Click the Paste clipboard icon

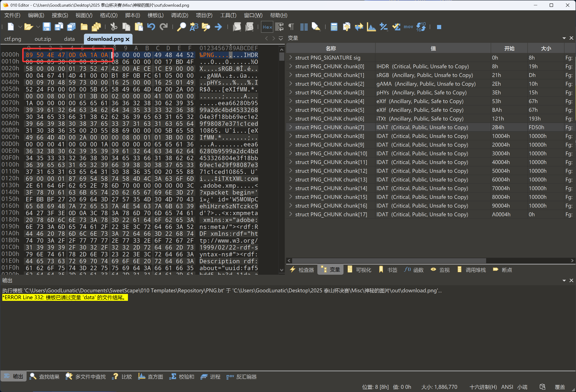click(x=139, y=27)
